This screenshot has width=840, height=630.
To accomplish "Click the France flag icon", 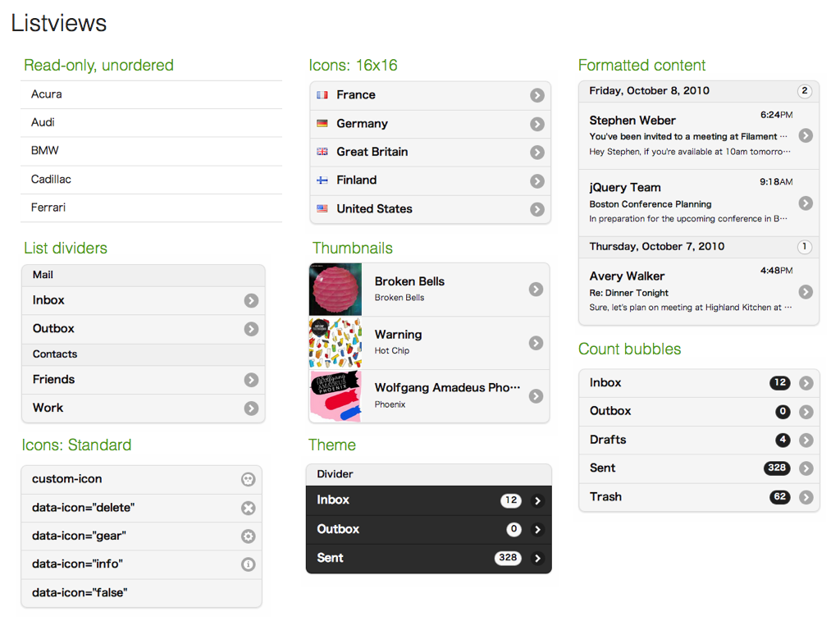I will [x=322, y=95].
